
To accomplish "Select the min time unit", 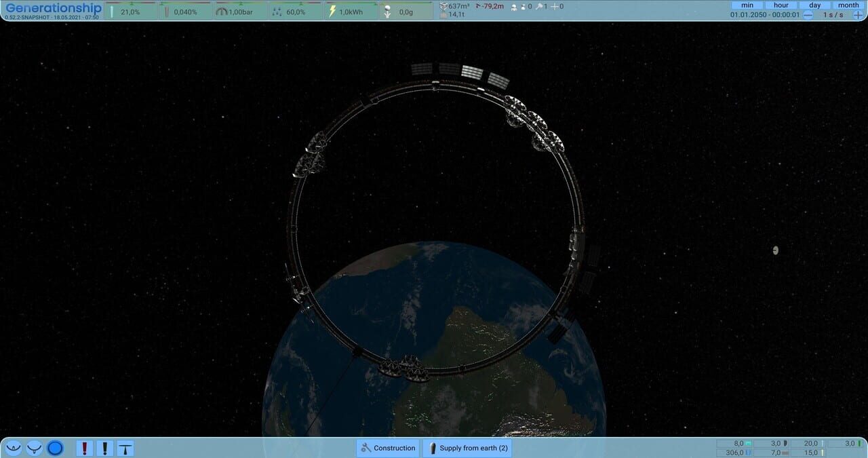I will 747,5.
